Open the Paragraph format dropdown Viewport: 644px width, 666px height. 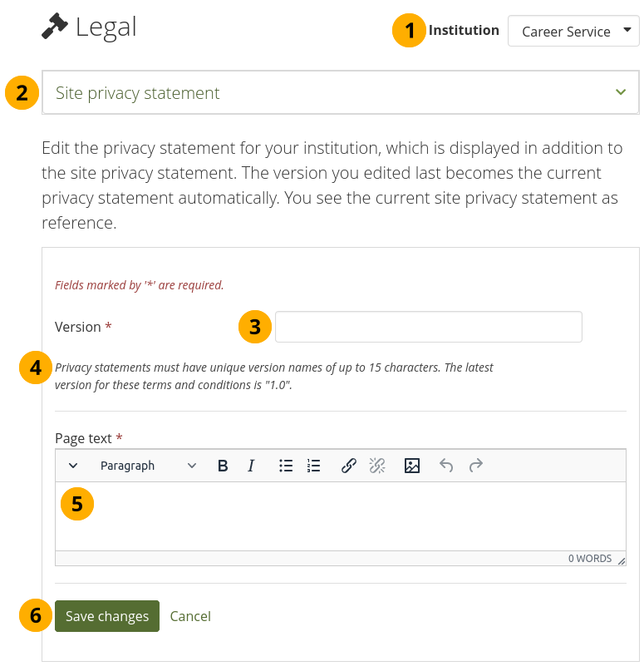click(148, 466)
